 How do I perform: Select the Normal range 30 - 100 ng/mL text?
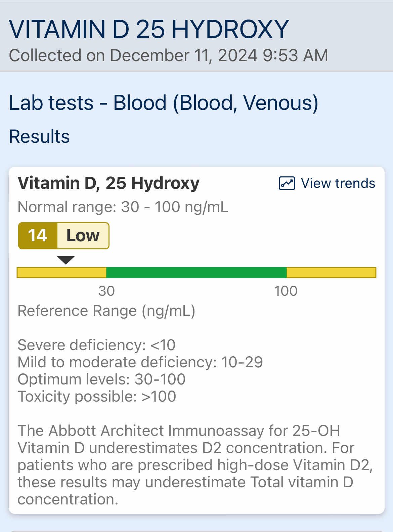tap(123, 207)
